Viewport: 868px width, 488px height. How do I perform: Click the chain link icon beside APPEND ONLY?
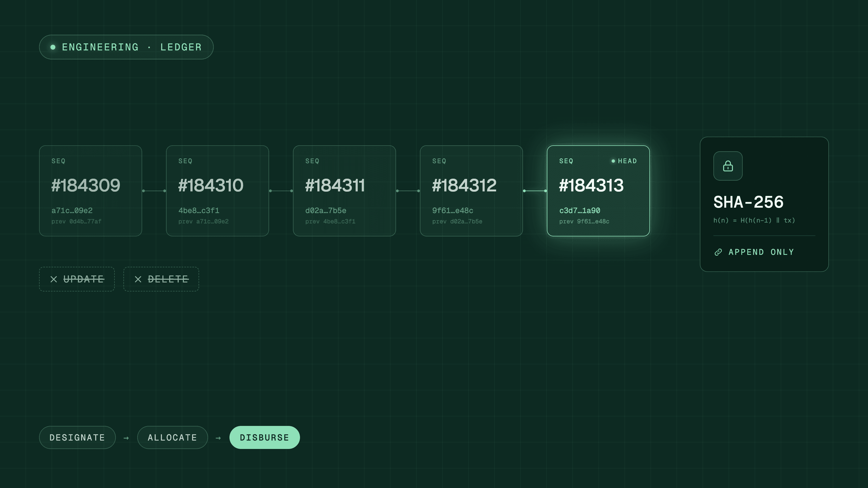pos(718,252)
